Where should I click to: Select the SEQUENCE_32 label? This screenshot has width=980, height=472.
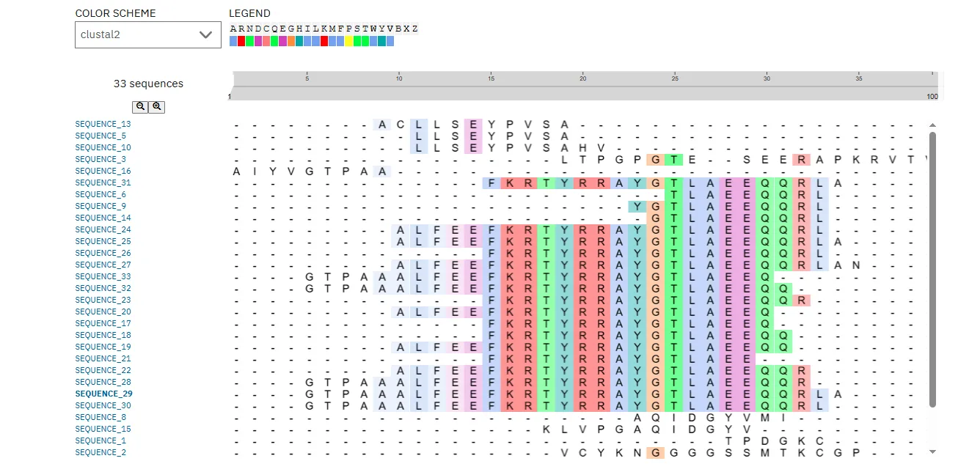click(x=103, y=288)
